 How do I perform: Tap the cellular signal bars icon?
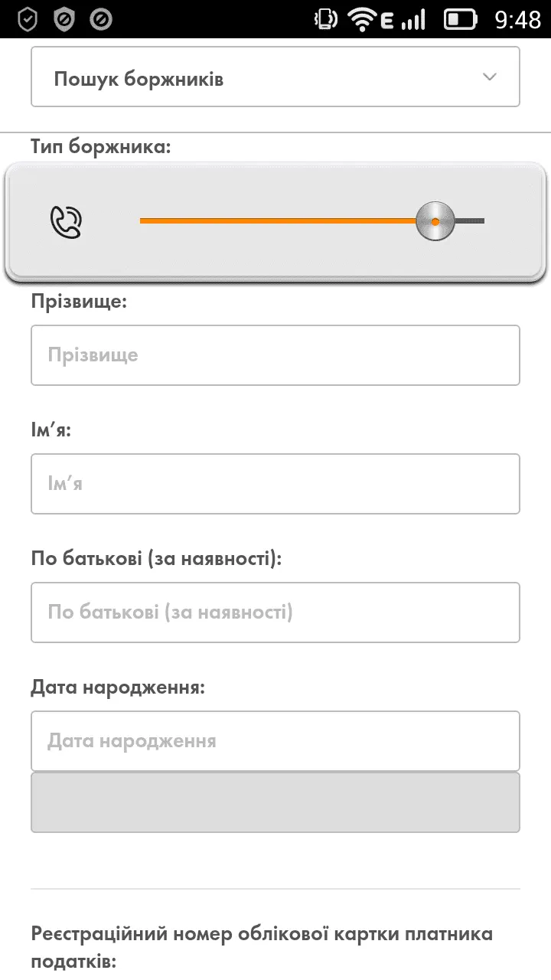coord(413,19)
